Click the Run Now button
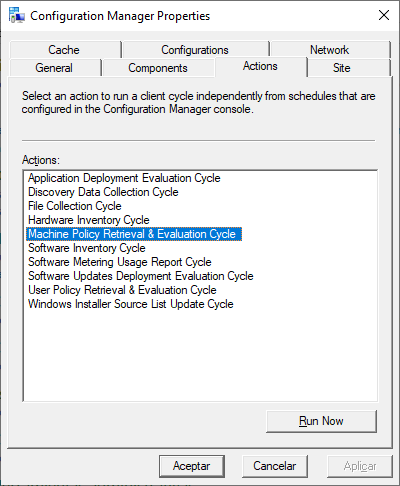 click(x=321, y=421)
